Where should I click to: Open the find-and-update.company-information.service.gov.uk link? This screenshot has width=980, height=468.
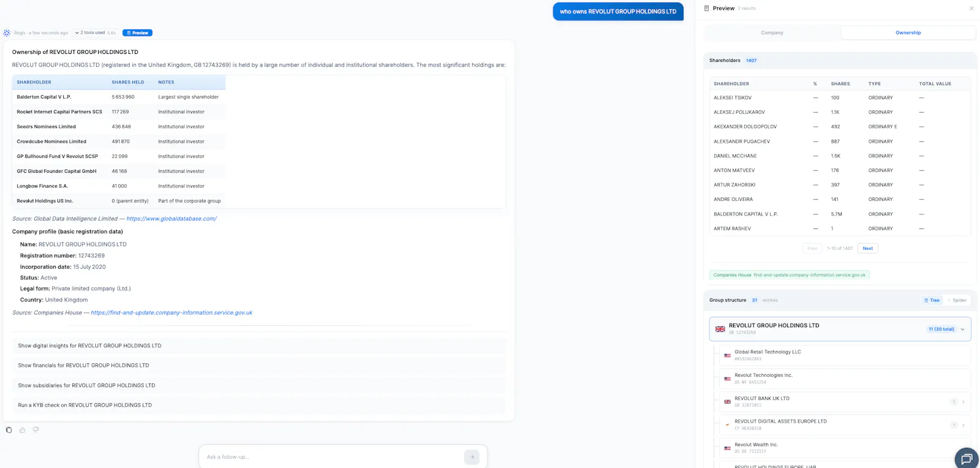click(x=171, y=313)
